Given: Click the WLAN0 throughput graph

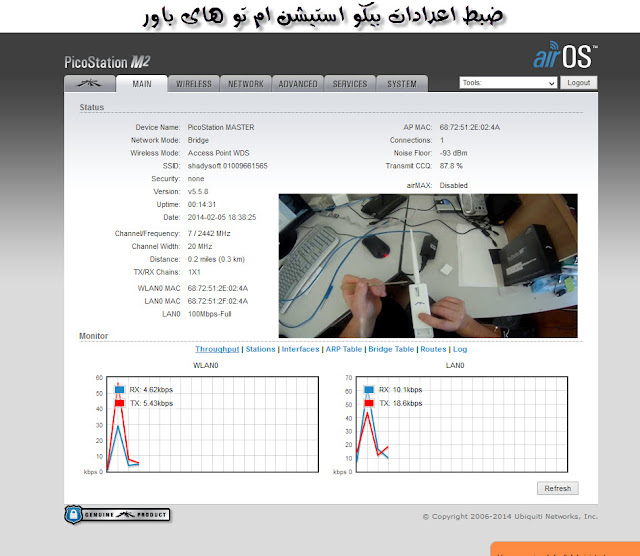Looking at the screenshot, I should 212,425.
